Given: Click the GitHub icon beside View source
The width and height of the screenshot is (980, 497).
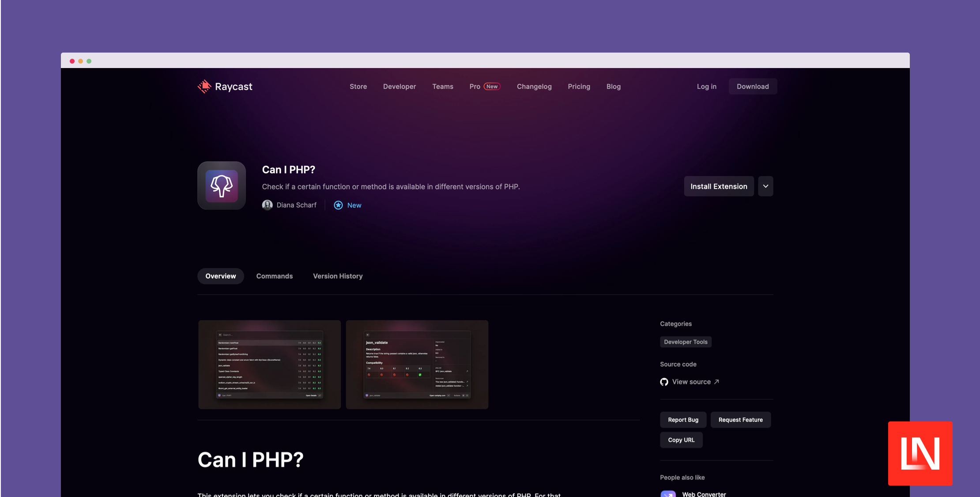Looking at the screenshot, I should pyautogui.click(x=664, y=382).
